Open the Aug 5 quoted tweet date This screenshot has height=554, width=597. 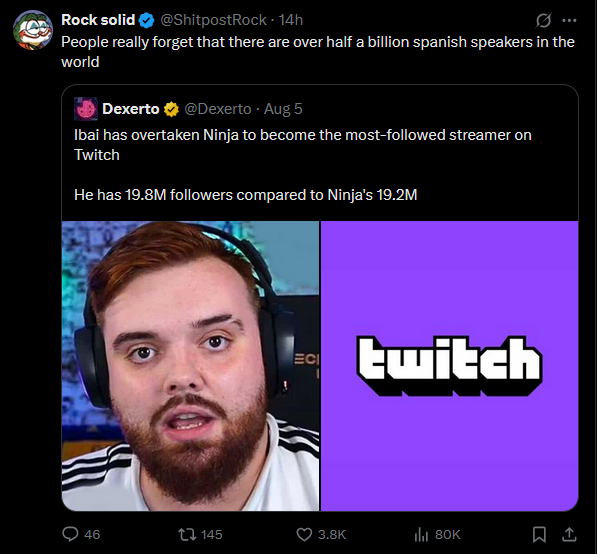coord(283,109)
